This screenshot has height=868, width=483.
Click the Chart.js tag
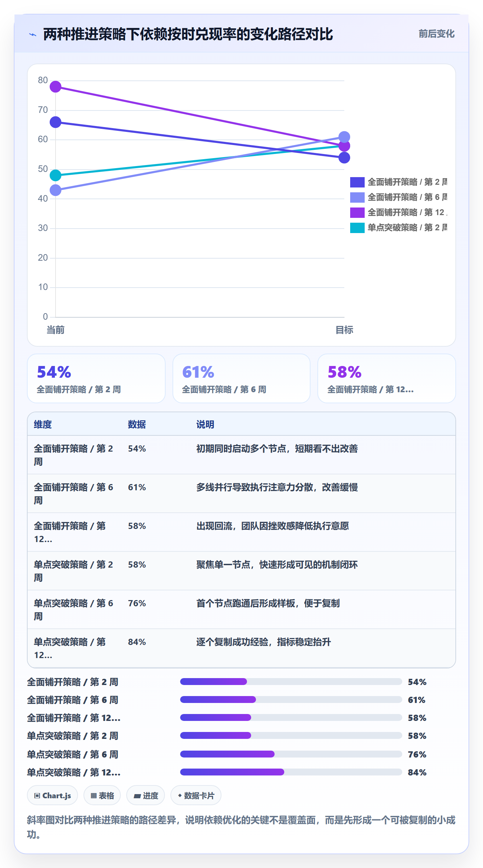tap(52, 795)
